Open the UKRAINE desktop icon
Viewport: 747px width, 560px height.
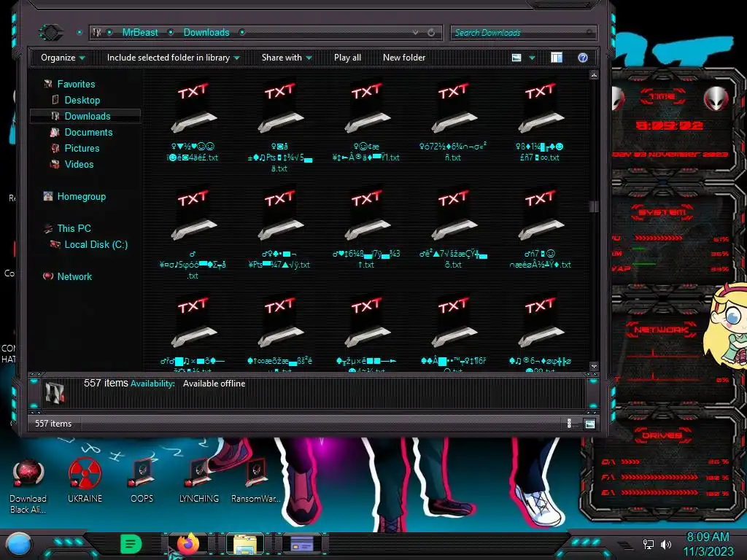point(85,481)
